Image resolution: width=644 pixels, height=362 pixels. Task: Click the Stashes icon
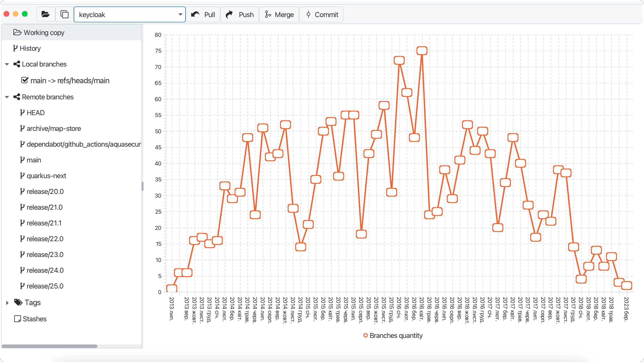pyautogui.click(x=17, y=319)
